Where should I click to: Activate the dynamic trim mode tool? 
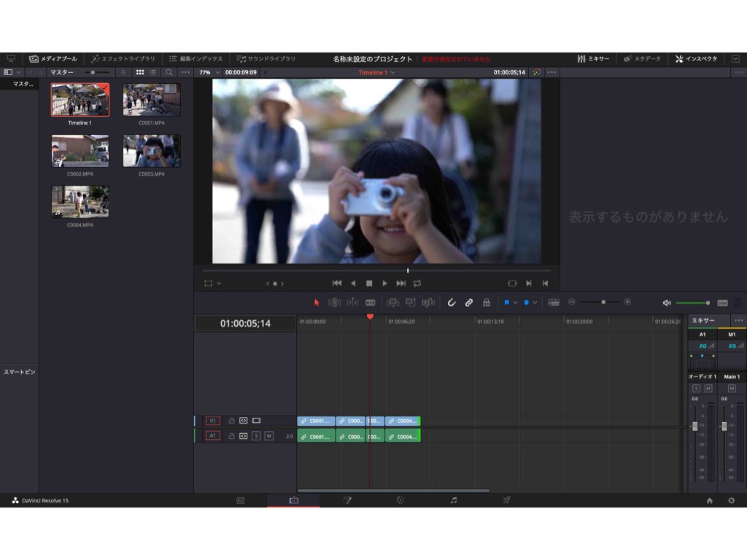[352, 303]
